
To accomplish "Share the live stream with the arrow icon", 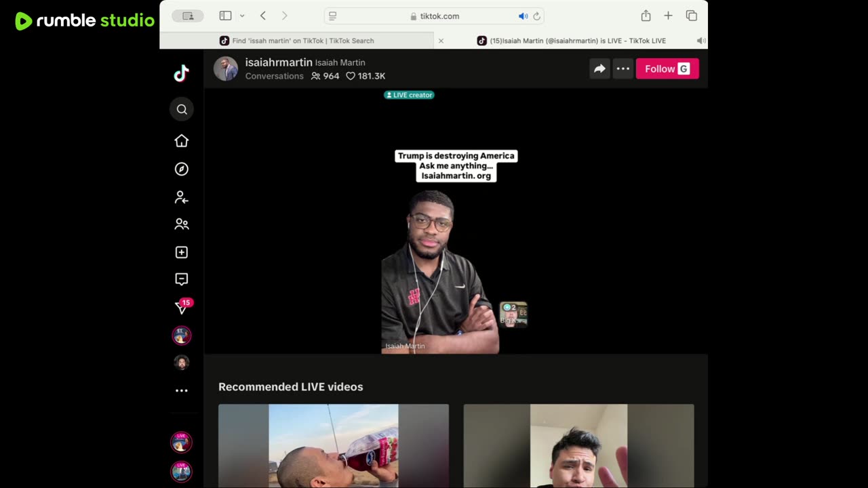I will click(599, 68).
